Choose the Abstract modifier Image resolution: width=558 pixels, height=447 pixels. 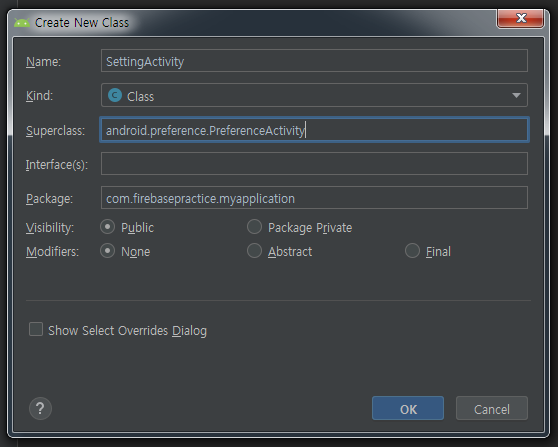pos(254,251)
